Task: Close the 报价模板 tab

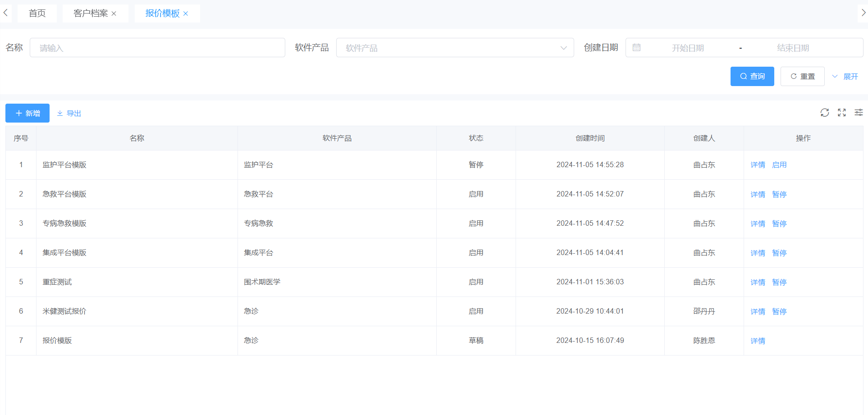Action: pyautogui.click(x=186, y=14)
